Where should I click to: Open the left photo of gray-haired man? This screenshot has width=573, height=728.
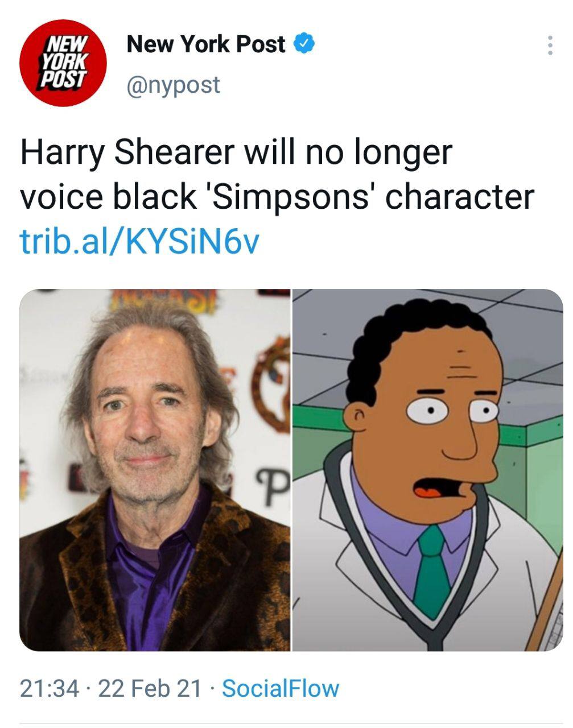tap(155, 470)
